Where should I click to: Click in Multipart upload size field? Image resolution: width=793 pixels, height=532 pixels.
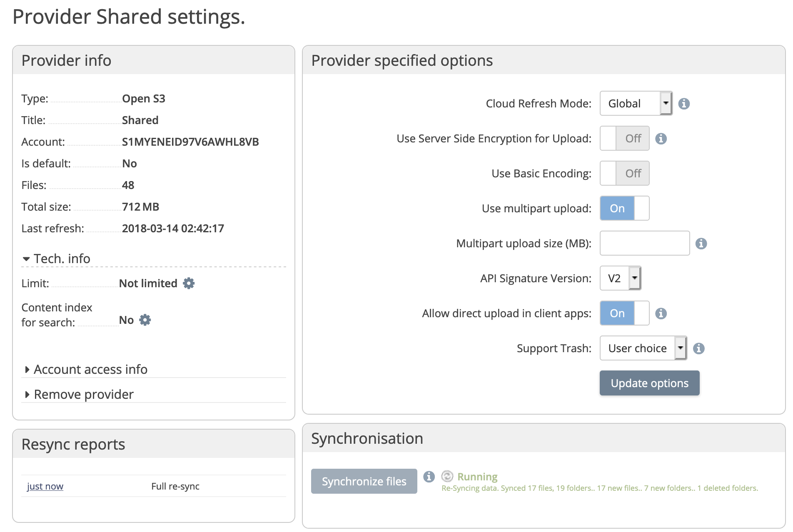[644, 244]
